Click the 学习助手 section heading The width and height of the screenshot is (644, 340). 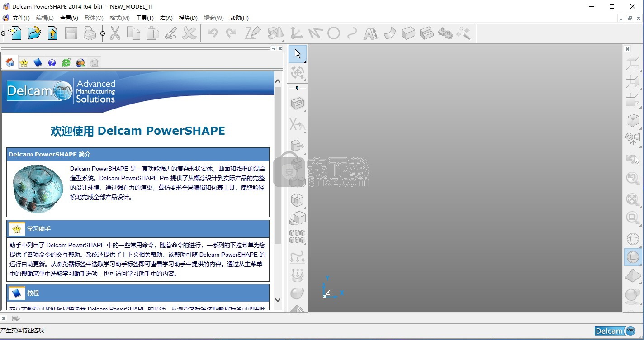39,229
